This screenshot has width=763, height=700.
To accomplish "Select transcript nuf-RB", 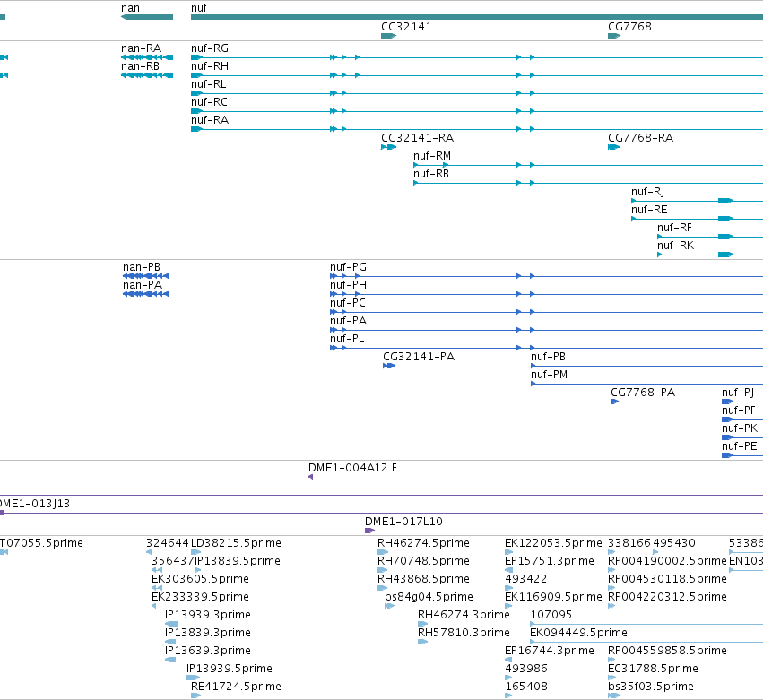I will pyautogui.click(x=431, y=174).
